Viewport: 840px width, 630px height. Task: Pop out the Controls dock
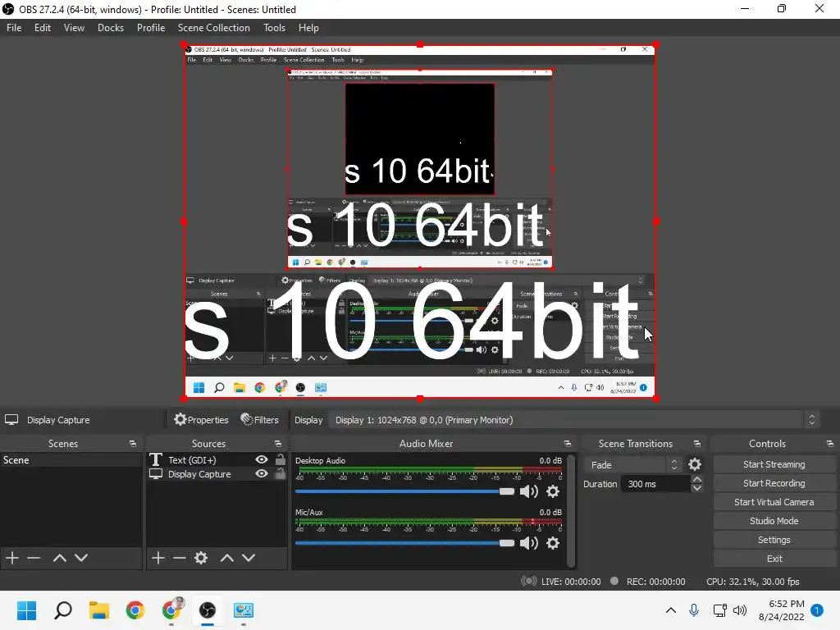(830, 444)
